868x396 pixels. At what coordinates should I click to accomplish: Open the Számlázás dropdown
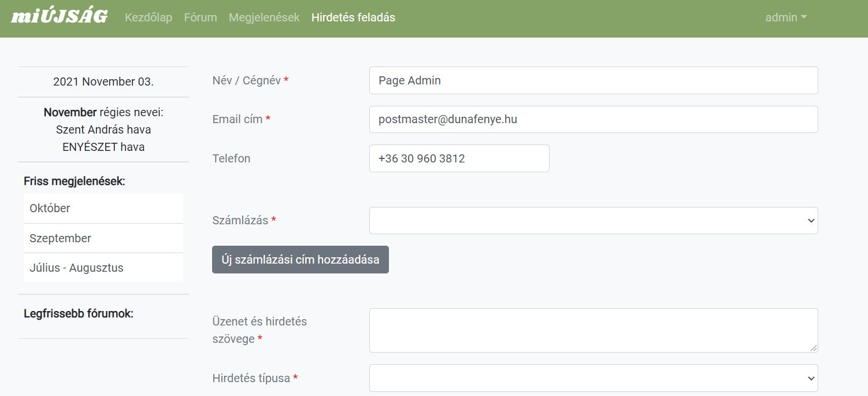[x=593, y=220]
